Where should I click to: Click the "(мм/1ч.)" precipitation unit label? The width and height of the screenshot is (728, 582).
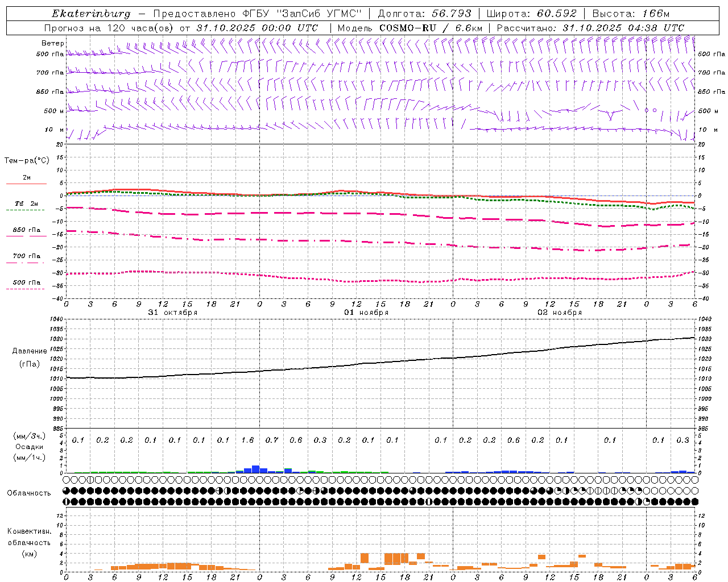click(29, 458)
